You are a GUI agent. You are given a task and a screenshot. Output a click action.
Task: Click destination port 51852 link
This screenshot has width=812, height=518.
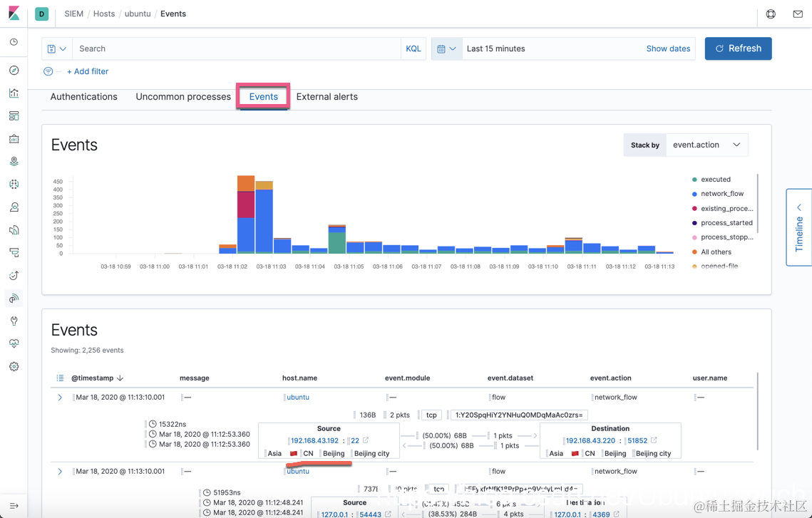[x=637, y=441]
